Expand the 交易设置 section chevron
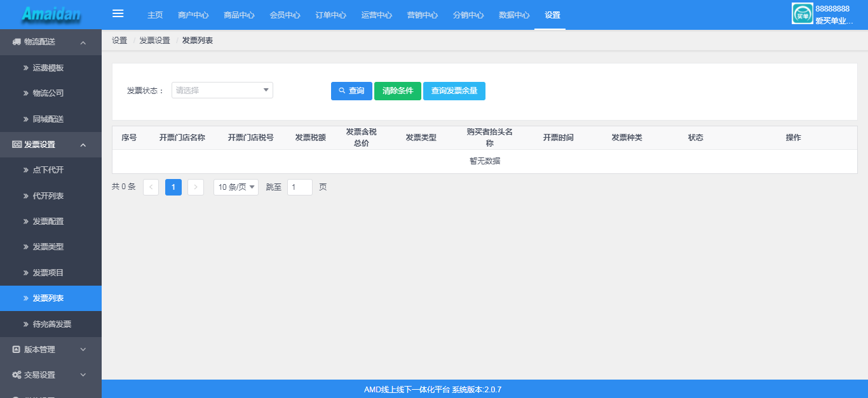The width and height of the screenshot is (868, 398). (x=83, y=375)
